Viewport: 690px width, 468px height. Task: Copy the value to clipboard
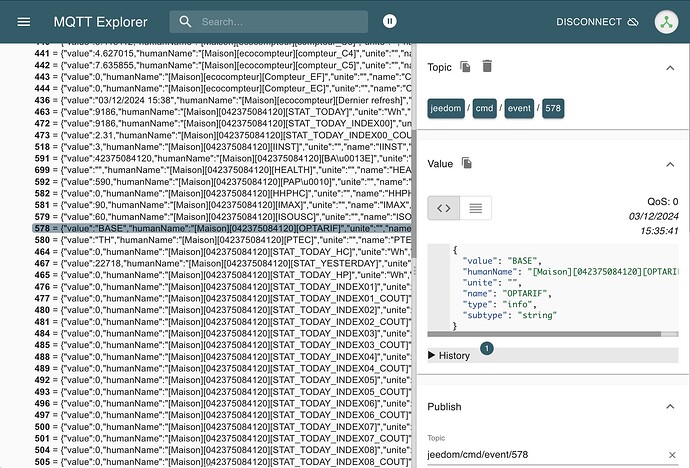tap(466, 163)
